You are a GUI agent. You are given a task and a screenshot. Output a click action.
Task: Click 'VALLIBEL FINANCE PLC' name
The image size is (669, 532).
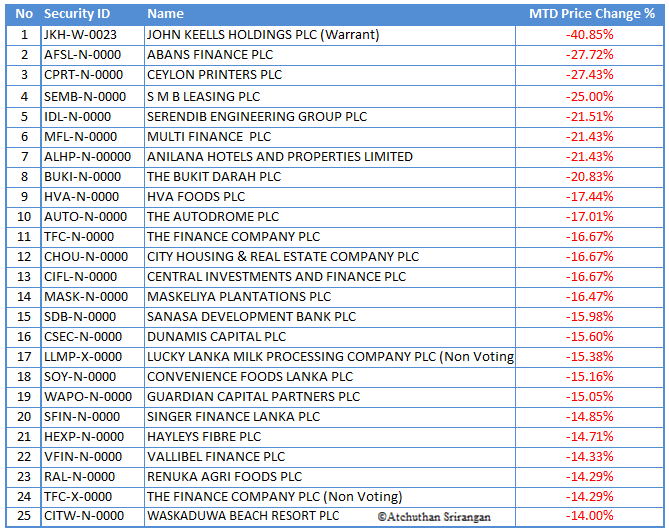[x=216, y=457]
